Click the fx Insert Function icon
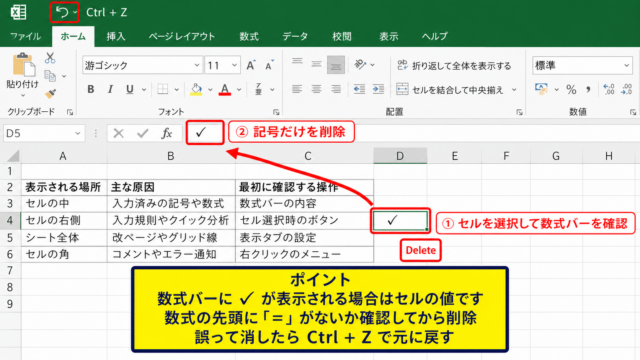This screenshot has width=640, height=360. (x=167, y=133)
